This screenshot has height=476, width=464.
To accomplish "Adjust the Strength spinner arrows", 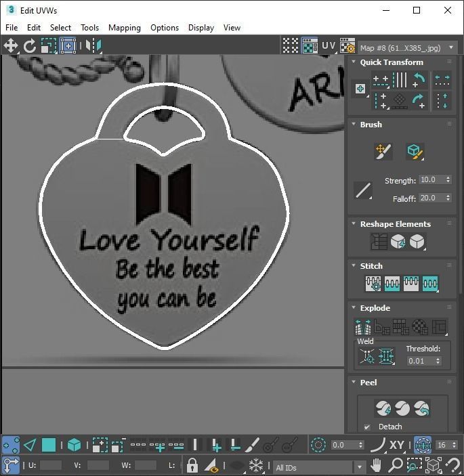I will pos(448,179).
